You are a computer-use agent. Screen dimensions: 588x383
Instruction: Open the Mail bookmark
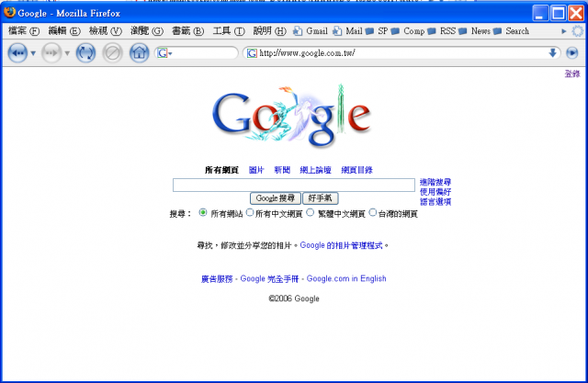[348, 31]
